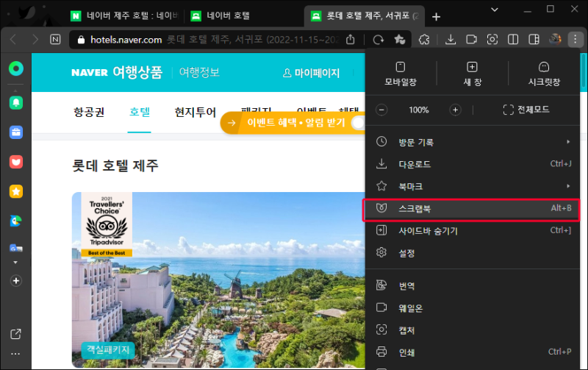Open downloads from the toolbar download icon

(x=451, y=40)
